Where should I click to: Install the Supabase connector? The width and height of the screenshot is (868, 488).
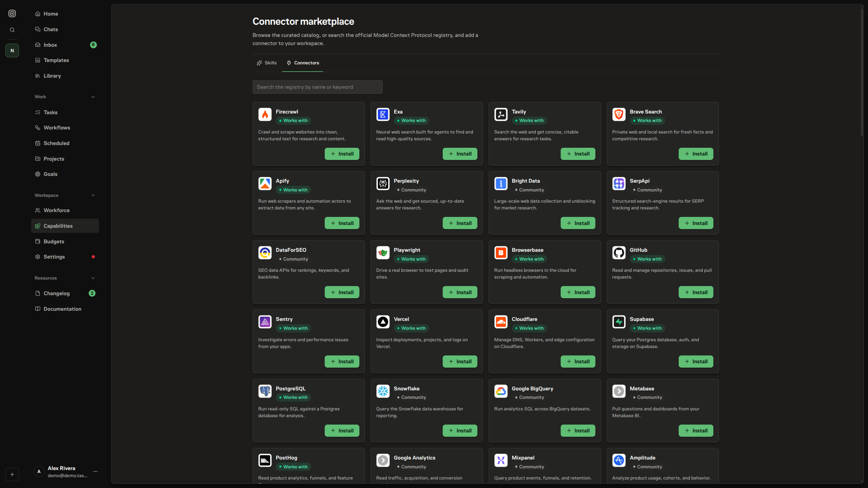pos(696,362)
